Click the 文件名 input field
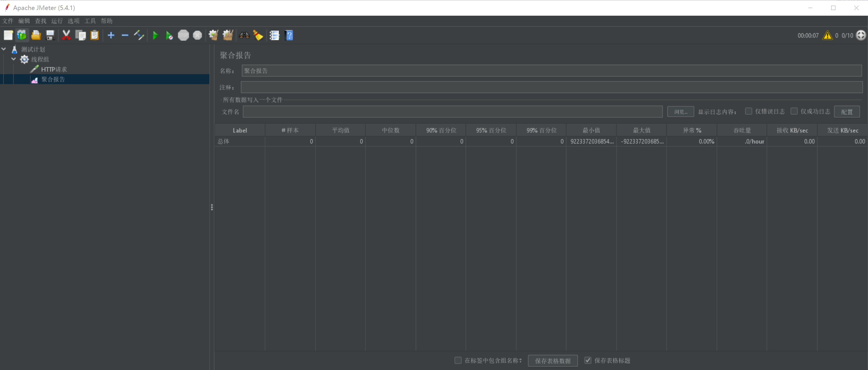The height and width of the screenshot is (370, 868). 453,112
